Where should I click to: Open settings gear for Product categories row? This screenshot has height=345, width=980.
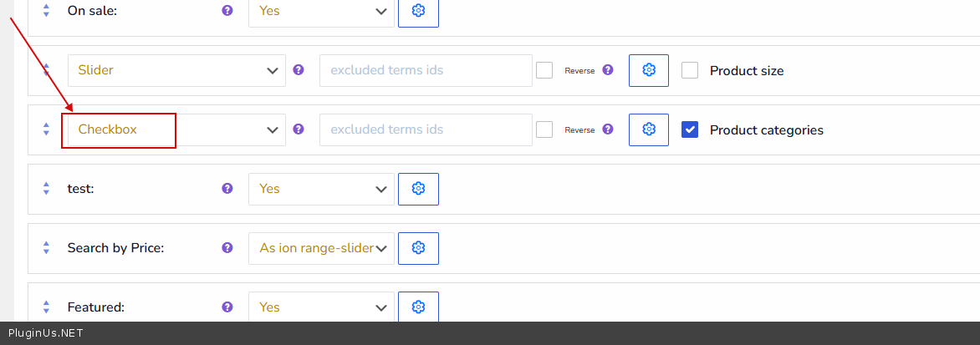648,129
